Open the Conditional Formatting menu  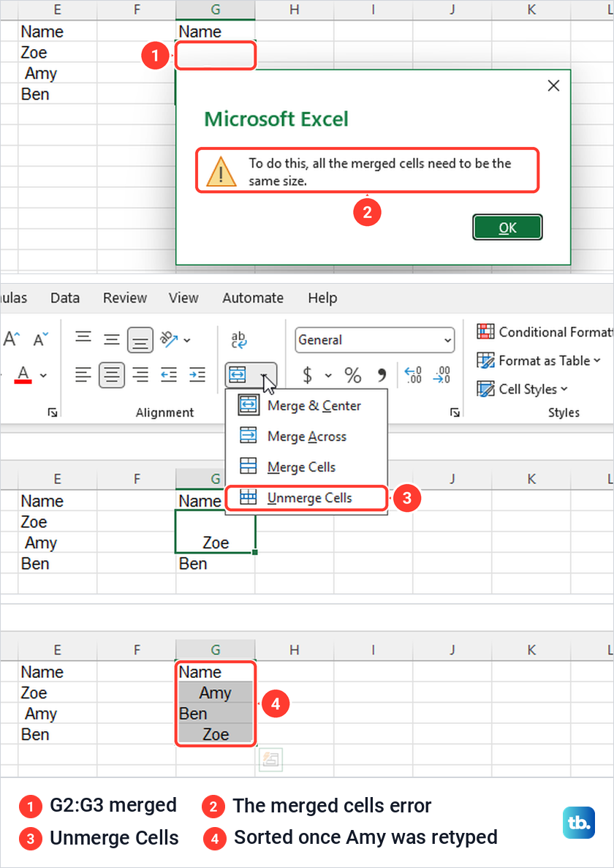click(x=545, y=331)
